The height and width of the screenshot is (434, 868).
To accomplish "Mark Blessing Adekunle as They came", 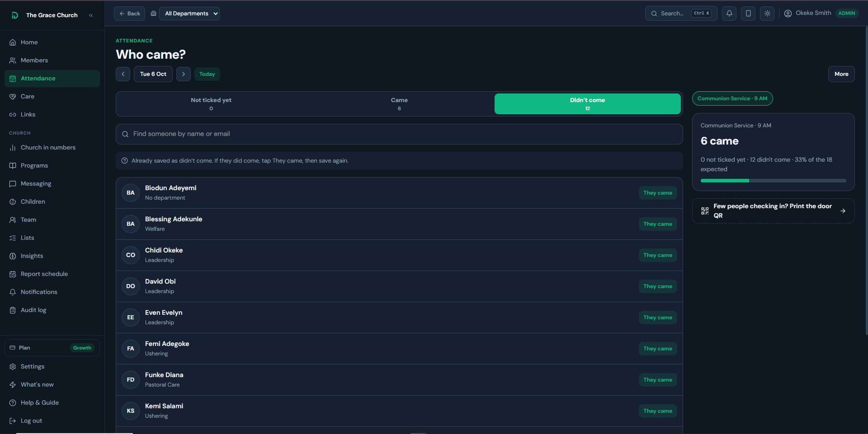I will pos(658,224).
